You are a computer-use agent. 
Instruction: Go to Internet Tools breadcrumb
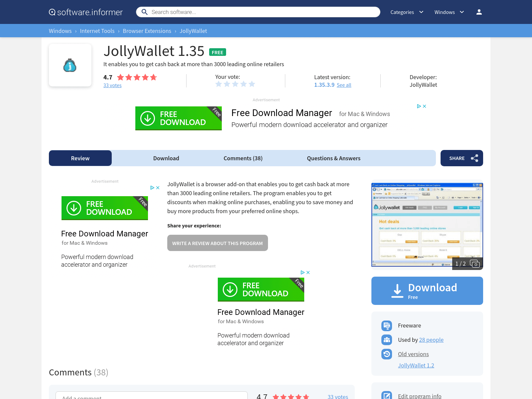point(97,31)
